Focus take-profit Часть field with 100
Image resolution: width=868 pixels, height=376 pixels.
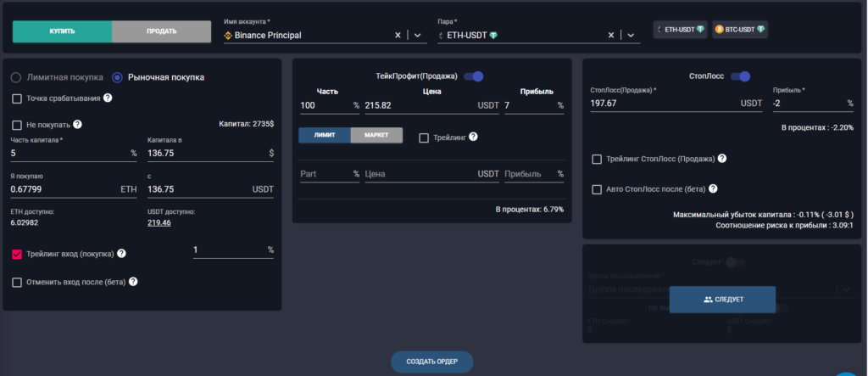330,105
